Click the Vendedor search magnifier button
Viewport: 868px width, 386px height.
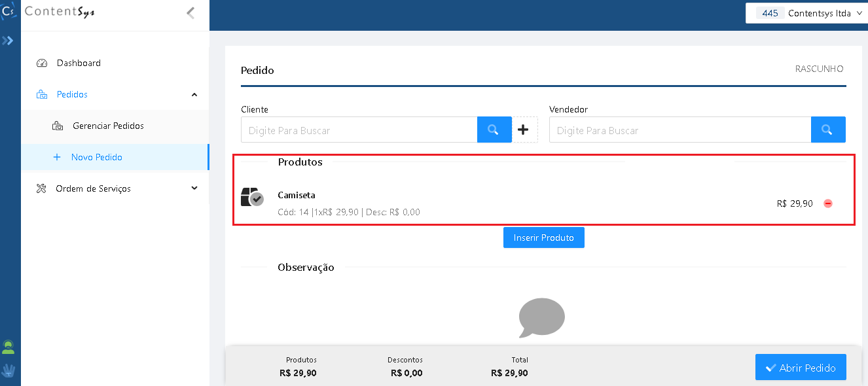coord(827,130)
